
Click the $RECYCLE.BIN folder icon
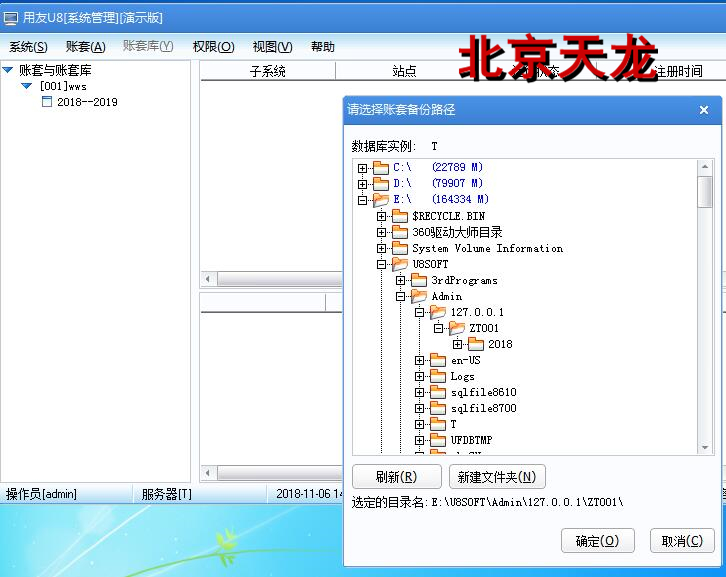(400, 216)
